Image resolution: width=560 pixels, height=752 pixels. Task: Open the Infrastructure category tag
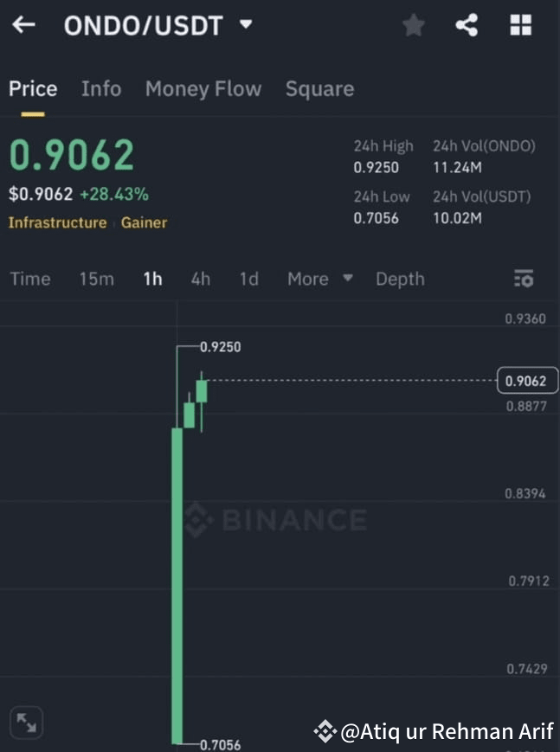point(58,222)
